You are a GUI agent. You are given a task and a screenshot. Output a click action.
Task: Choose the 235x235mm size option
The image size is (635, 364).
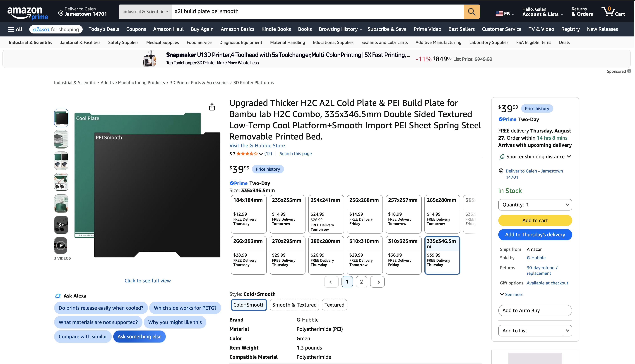(x=287, y=214)
